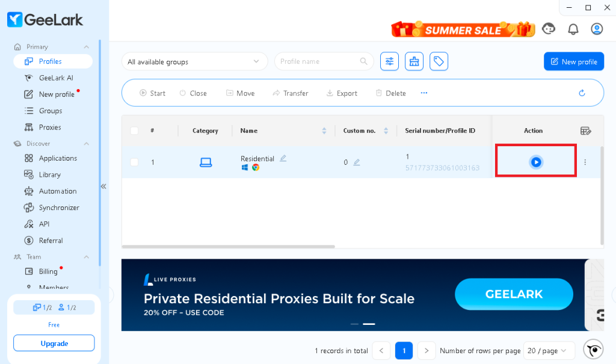Click Start in the batch toolbar
Screen dimensions: 616x364
pyautogui.click(x=152, y=93)
